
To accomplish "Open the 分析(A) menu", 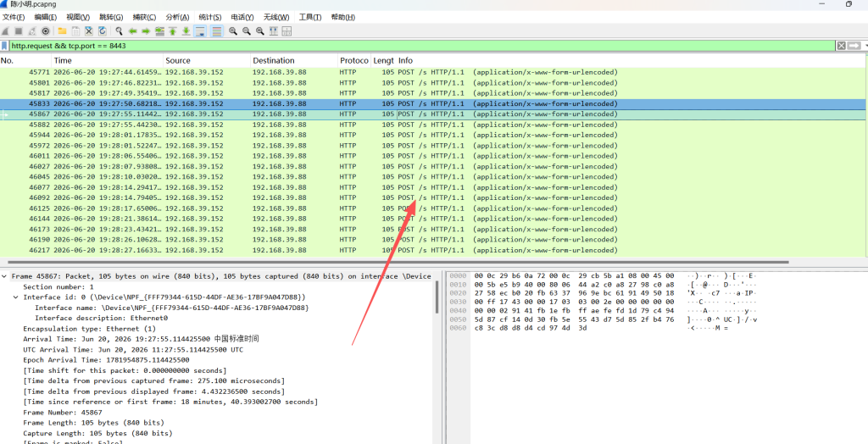I will [177, 17].
